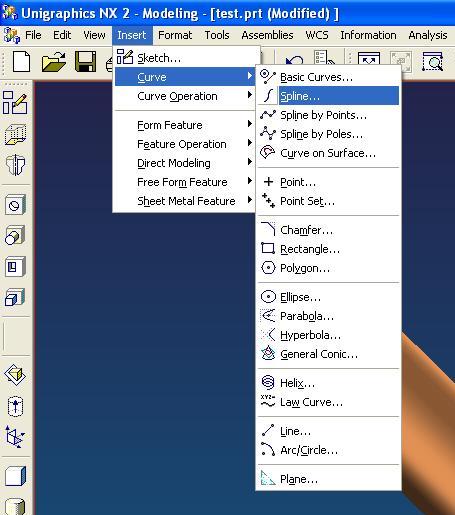Click the New file icon

click(21, 61)
